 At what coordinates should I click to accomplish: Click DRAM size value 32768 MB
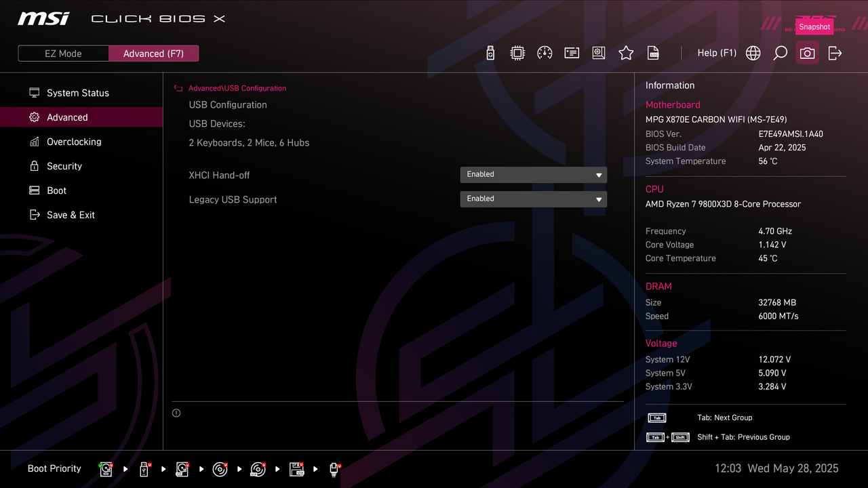(777, 302)
